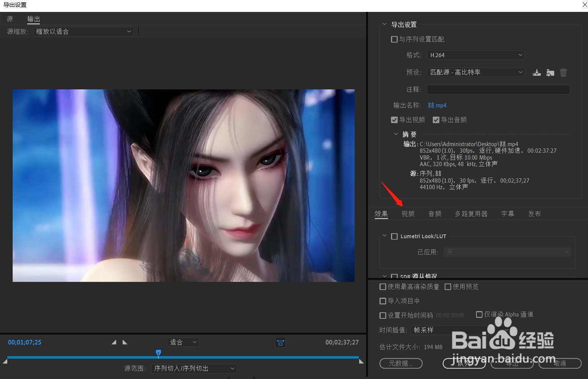Click the current timecode 00;01;07;25
588x379 pixels.
point(25,342)
